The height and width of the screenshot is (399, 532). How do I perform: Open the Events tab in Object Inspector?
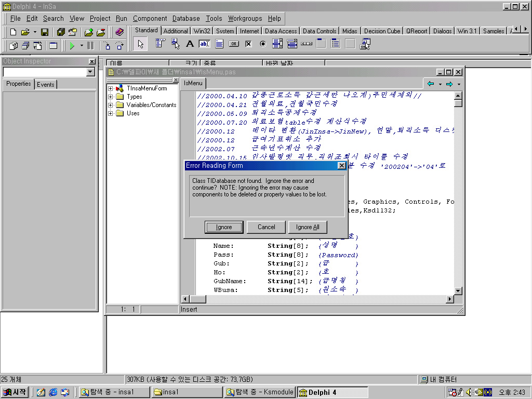(x=46, y=84)
